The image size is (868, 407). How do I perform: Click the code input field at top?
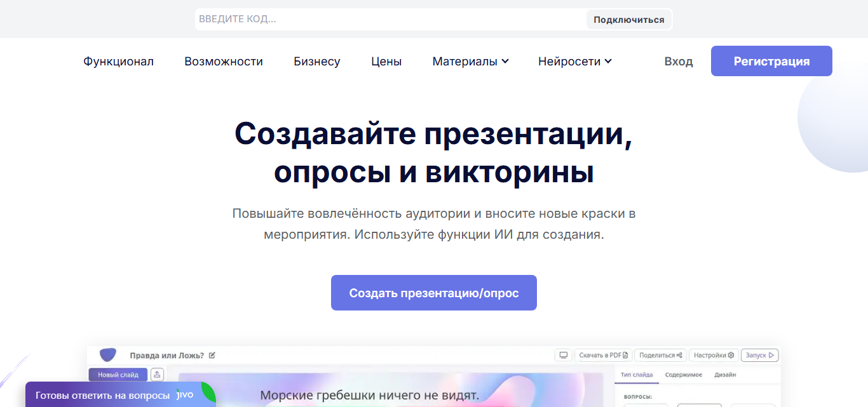390,19
